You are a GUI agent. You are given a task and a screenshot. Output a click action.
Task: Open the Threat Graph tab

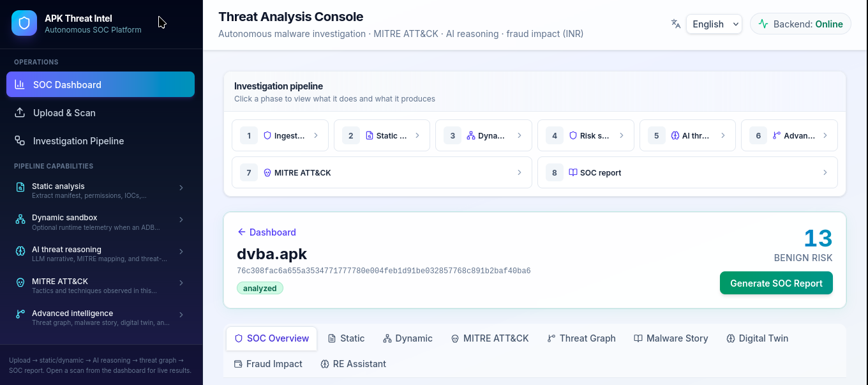click(581, 338)
